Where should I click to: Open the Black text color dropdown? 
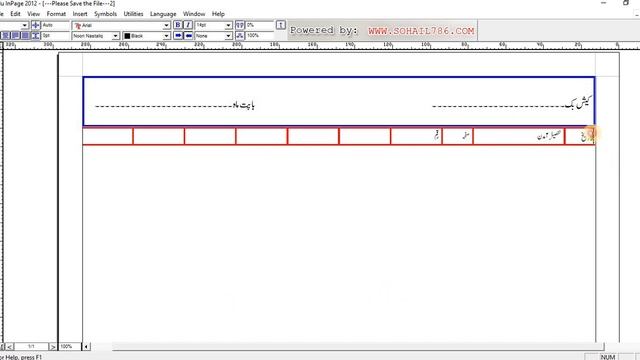point(166,36)
